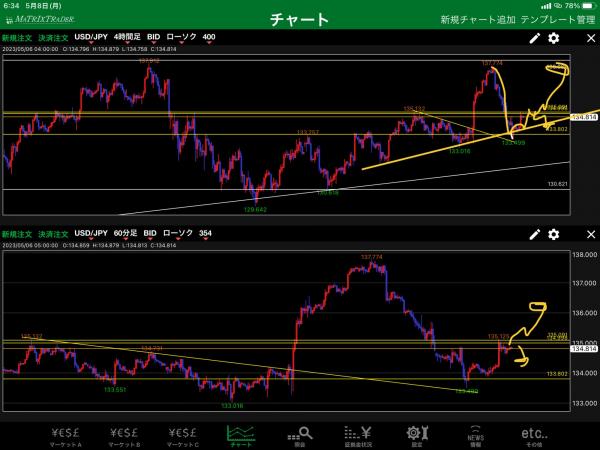This screenshot has width=600, height=450.
Task: Click 新規チャート追加 to add a chart
Action: pyautogui.click(x=478, y=19)
